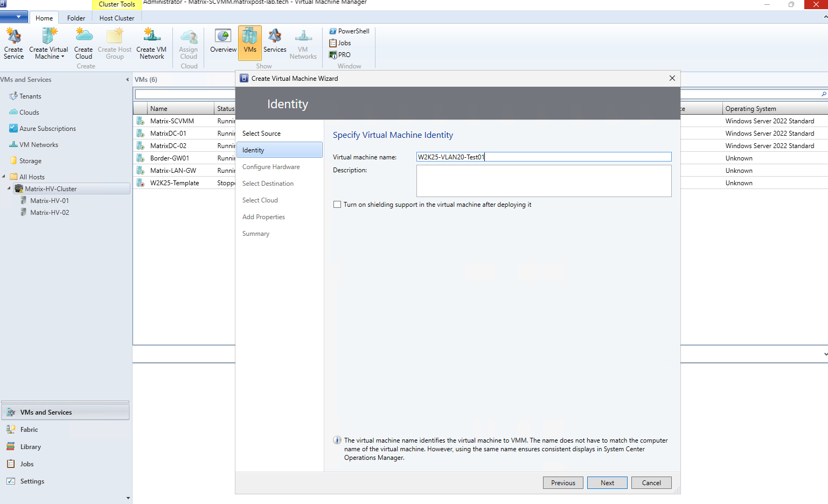Sort the VM list by Operating System column
Image resolution: width=828 pixels, height=504 pixels.
775,109
